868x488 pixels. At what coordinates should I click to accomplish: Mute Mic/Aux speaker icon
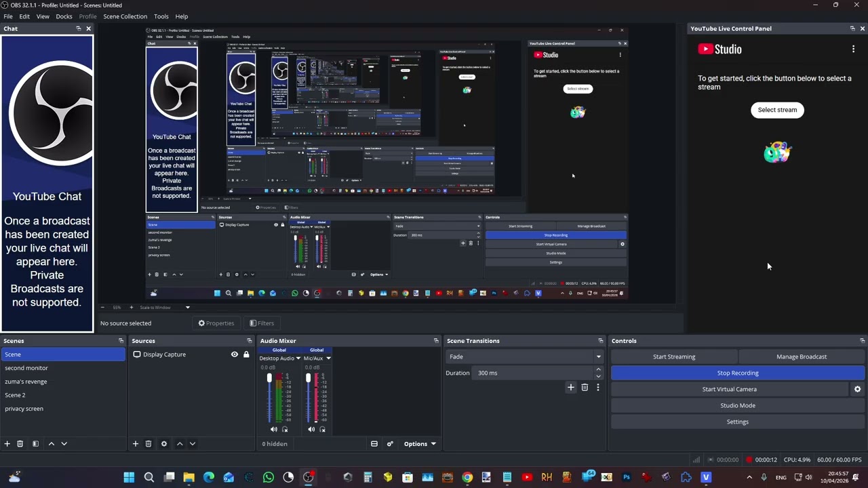pyautogui.click(x=311, y=429)
